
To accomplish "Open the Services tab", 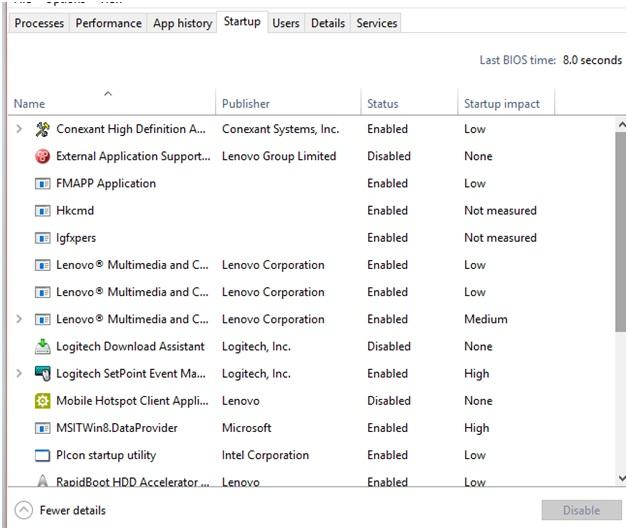I will tap(376, 23).
